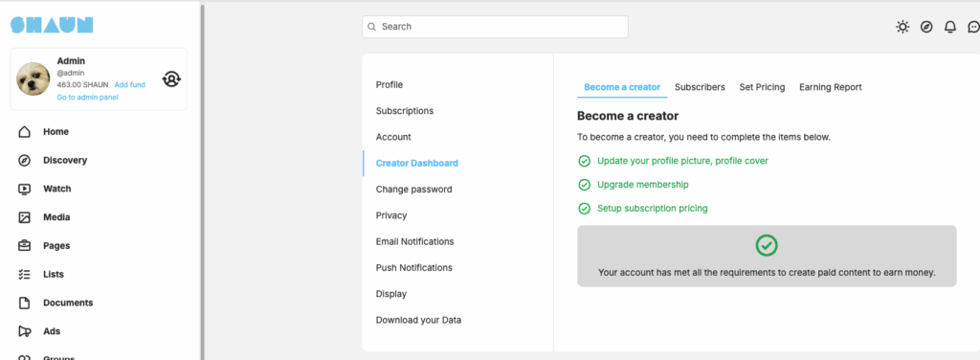Click check icon beside Update your profile picture
Viewport: 980px width, 360px height.
pos(585,161)
